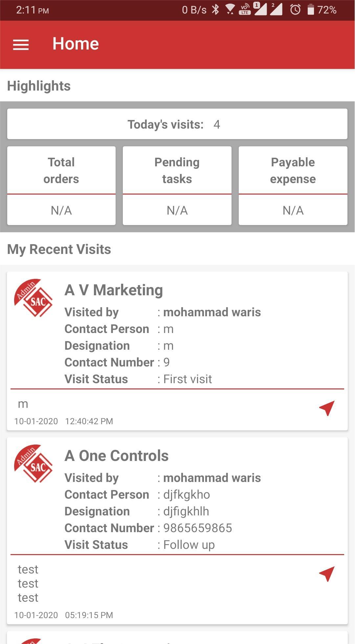Tap the battery icon in the status bar
Image resolution: width=355 pixels, height=644 pixels.
pyautogui.click(x=310, y=10)
